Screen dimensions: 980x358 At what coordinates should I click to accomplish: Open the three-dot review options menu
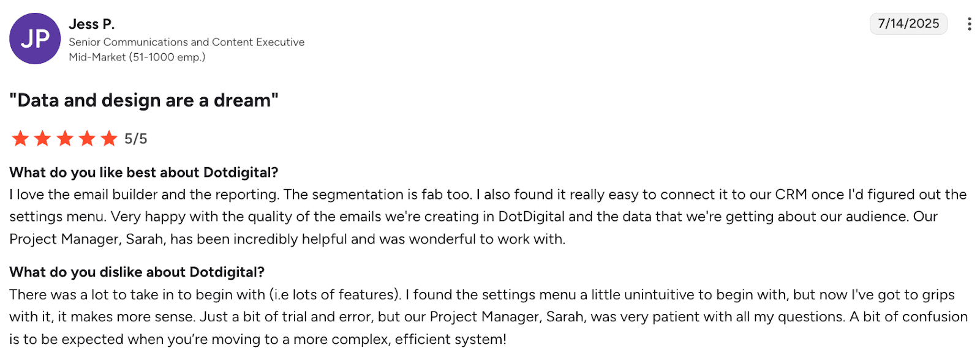coord(969,24)
